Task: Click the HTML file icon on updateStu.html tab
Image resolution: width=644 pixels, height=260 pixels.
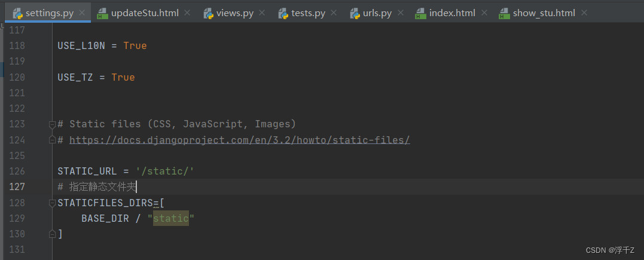Action: [x=102, y=14]
